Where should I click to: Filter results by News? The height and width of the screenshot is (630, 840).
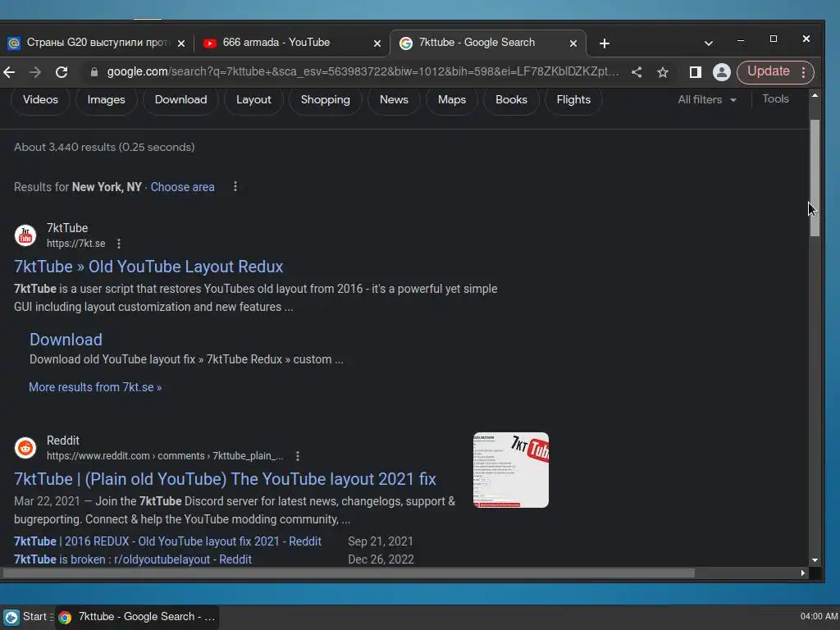point(394,99)
